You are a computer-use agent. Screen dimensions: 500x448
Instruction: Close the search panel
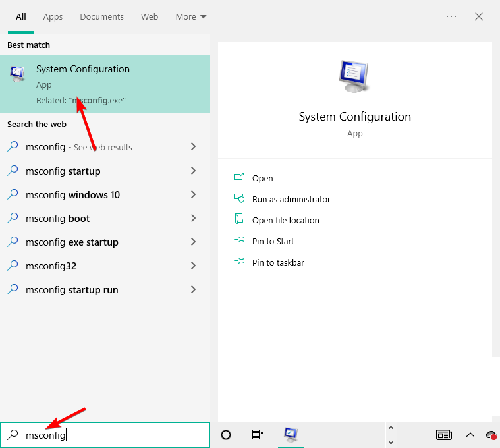pos(479,16)
